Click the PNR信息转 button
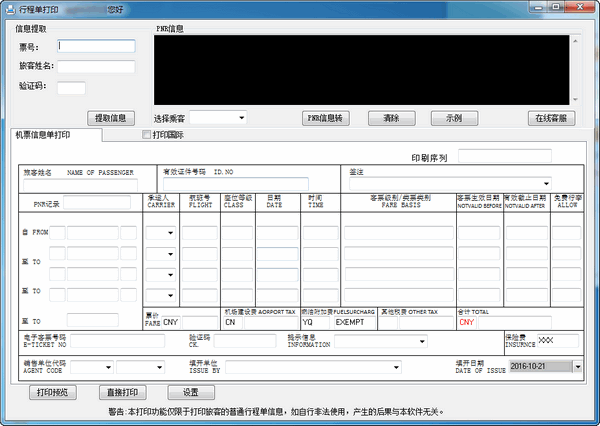The height and width of the screenshot is (426, 600). pyautogui.click(x=326, y=118)
